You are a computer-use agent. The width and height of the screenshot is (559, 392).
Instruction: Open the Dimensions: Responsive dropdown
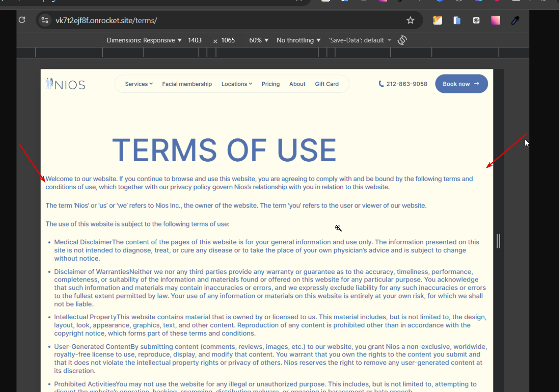pyautogui.click(x=144, y=40)
